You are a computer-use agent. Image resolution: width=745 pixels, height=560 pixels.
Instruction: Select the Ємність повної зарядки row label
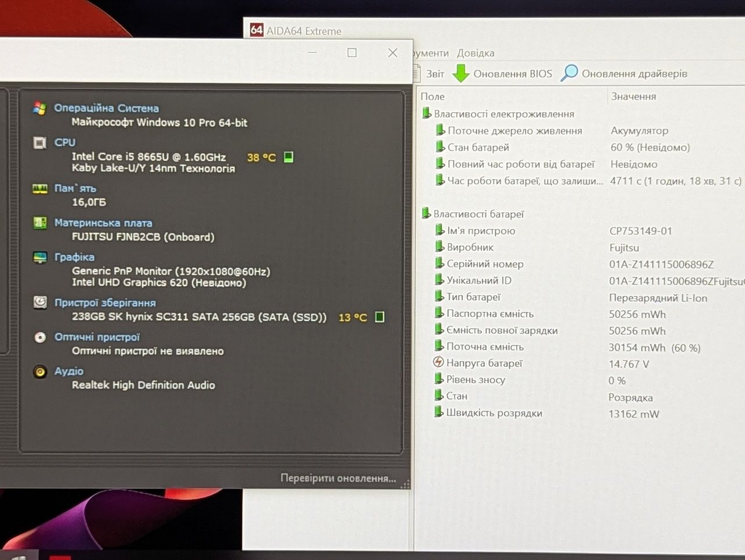click(502, 330)
